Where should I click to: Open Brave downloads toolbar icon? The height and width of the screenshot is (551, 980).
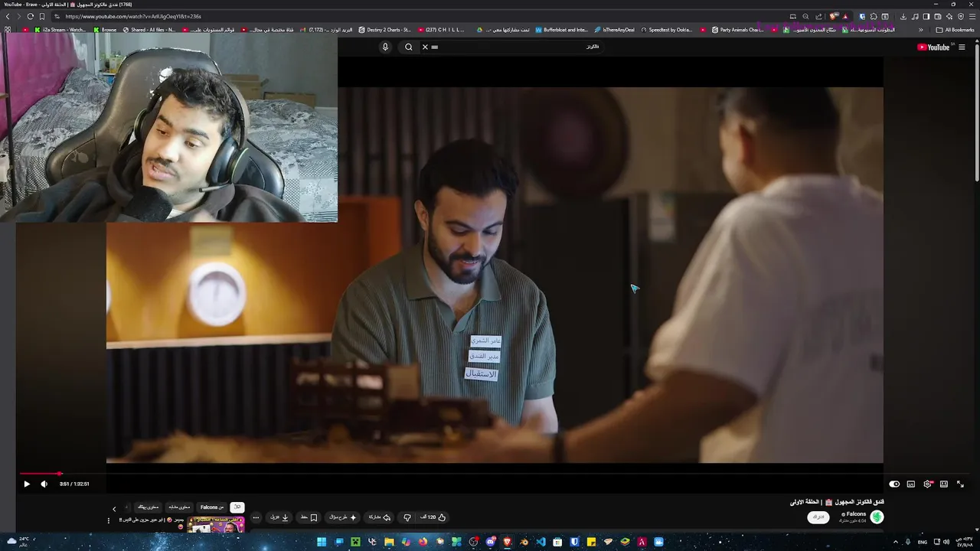[x=903, y=16]
